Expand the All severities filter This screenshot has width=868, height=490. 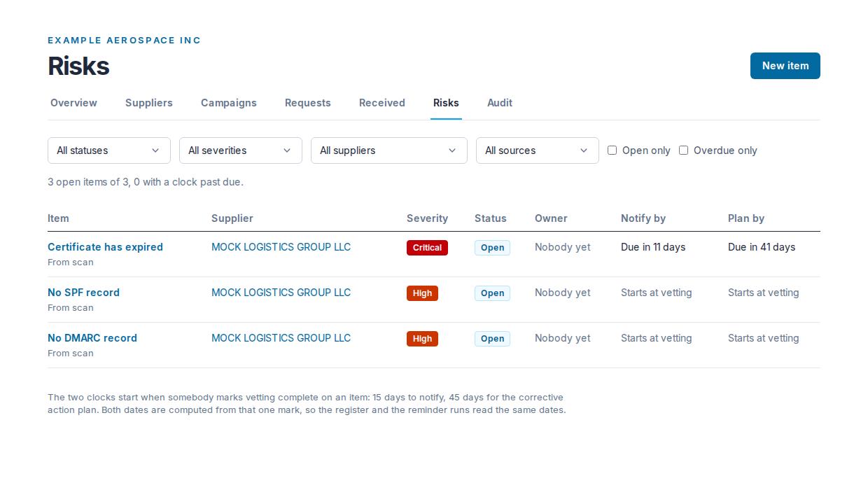[x=241, y=150]
